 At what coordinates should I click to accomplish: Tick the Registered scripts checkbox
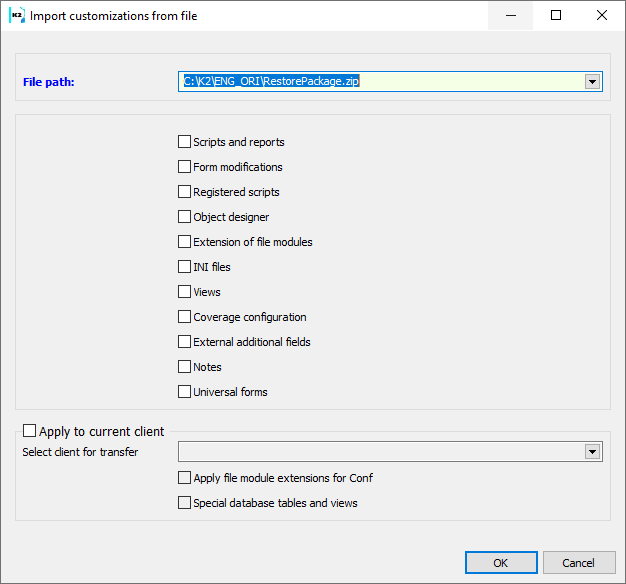click(184, 192)
